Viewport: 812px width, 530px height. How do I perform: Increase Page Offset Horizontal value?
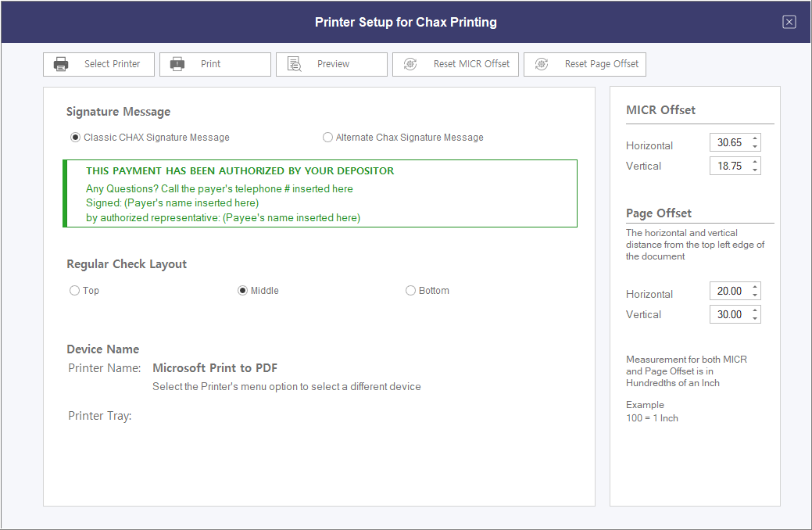point(755,288)
